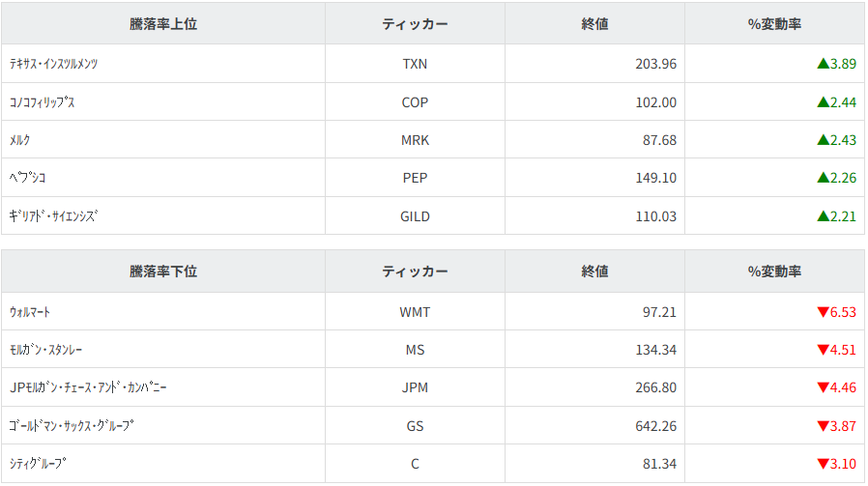The height and width of the screenshot is (486, 868).
Task: Open the コノコフィリップス stock row
Action: click(x=42, y=102)
